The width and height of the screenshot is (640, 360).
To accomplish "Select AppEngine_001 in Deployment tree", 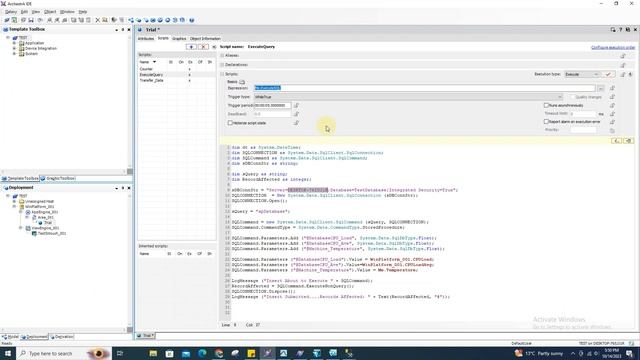I will point(45,212).
